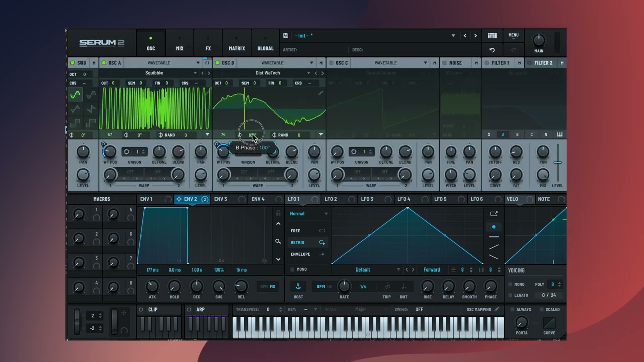Check the voicing LEGATO checkbox
The width and height of the screenshot is (644, 362).
(x=510, y=295)
